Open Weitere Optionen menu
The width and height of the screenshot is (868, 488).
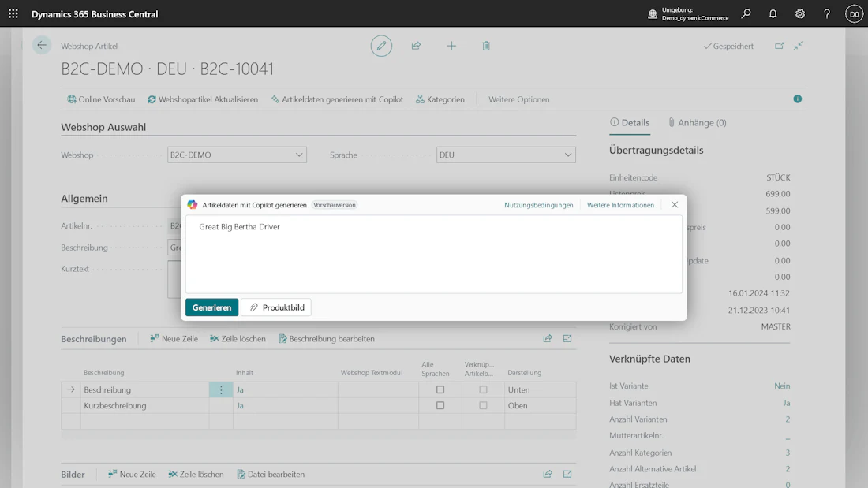click(x=518, y=99)
